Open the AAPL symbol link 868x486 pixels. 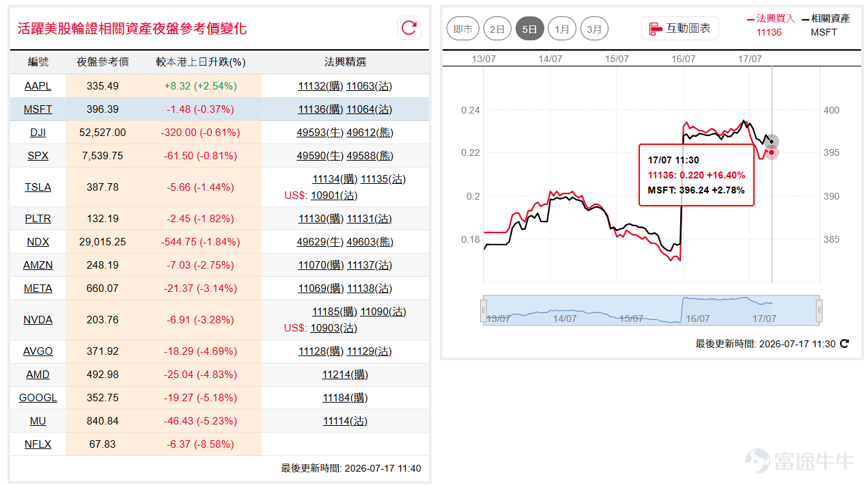pyautogui.click(x=38, y=86)
